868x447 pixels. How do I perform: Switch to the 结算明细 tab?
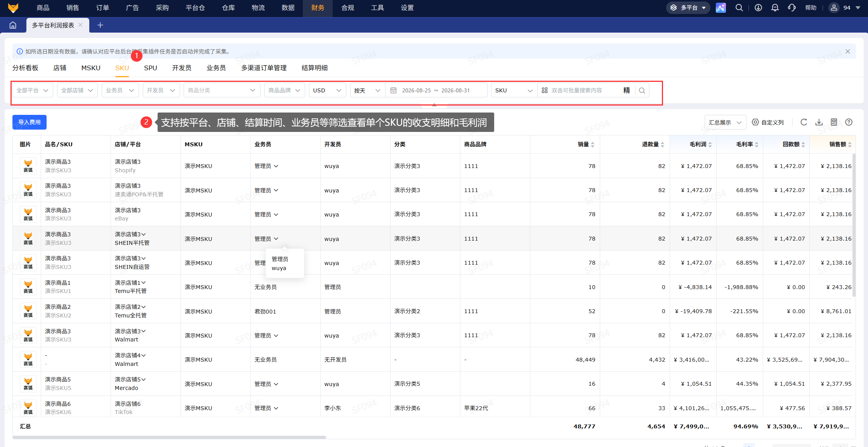[314, 68]
